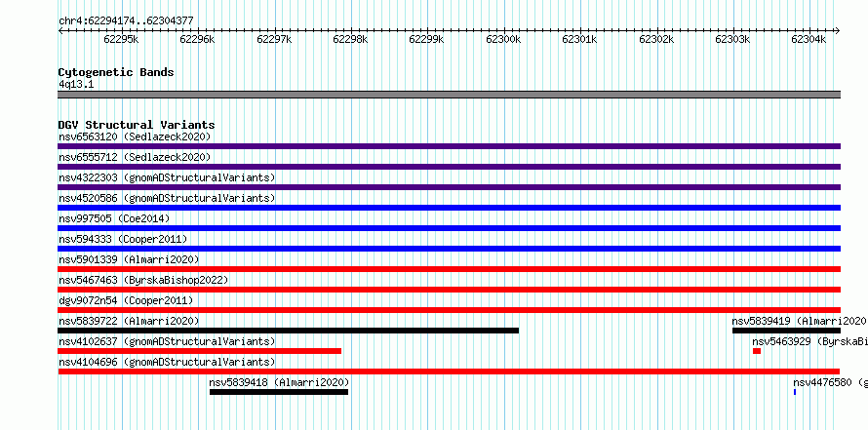Select the red bar under nsv5467463
The image size is (868, 430).
point(449,290)
